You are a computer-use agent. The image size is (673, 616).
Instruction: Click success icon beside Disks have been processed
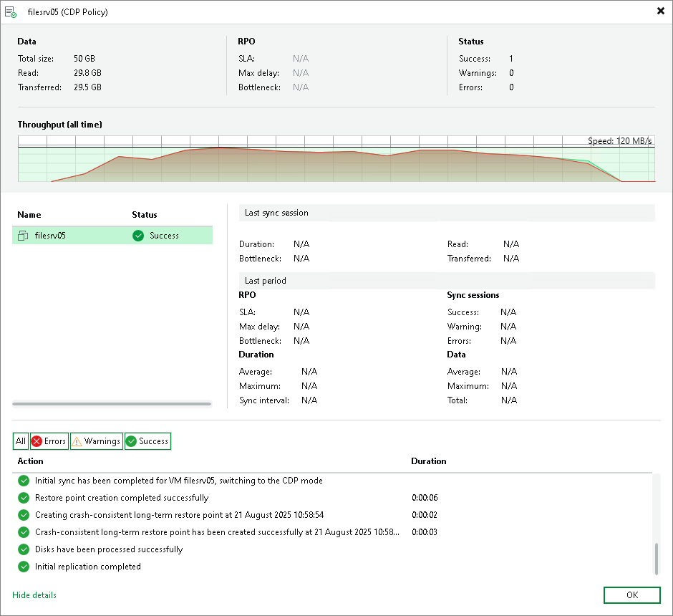24,549
